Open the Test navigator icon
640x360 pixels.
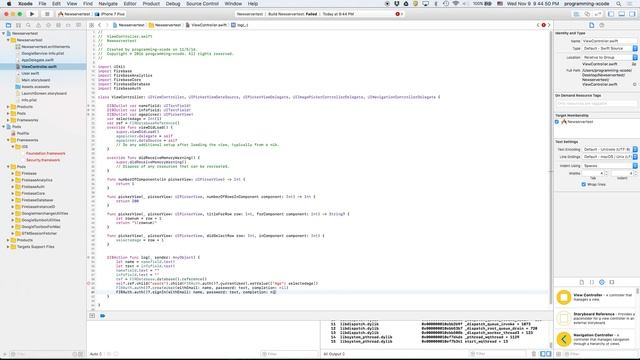click(48, 25)
